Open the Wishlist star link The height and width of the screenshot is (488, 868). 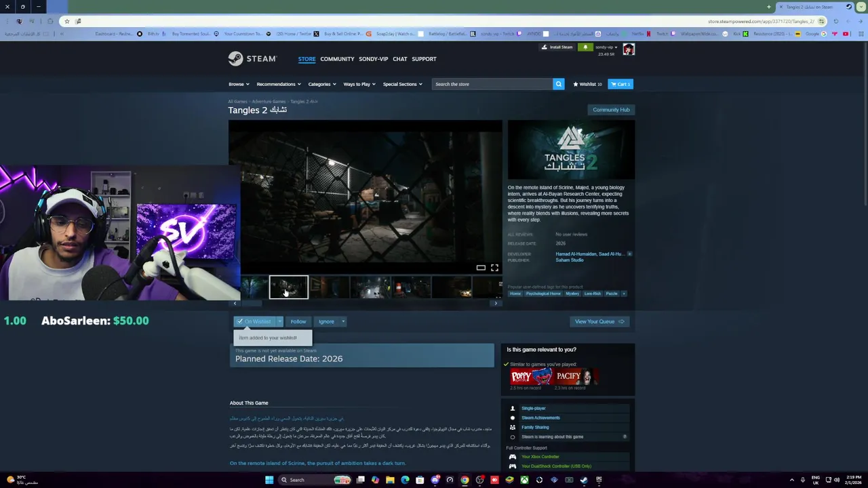(587, 84)
